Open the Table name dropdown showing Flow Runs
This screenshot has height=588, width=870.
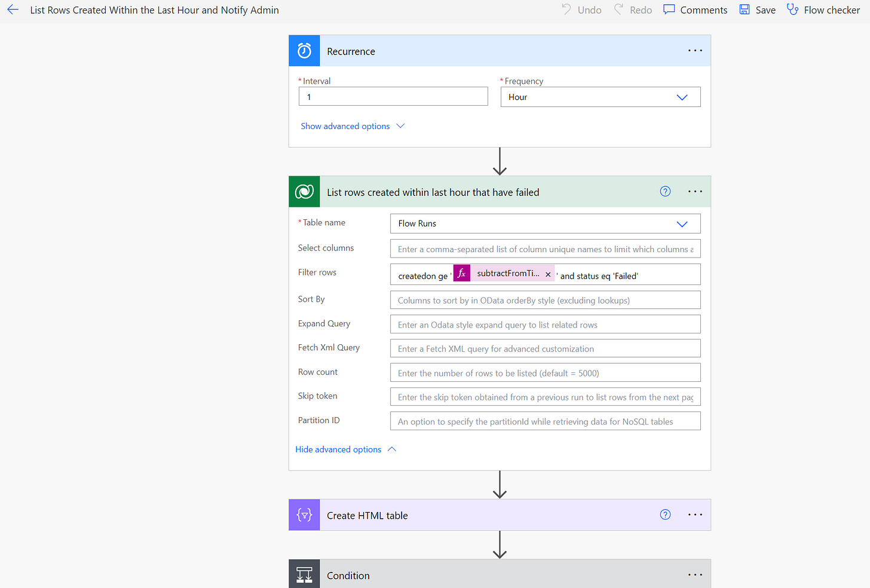coord(545,223)
